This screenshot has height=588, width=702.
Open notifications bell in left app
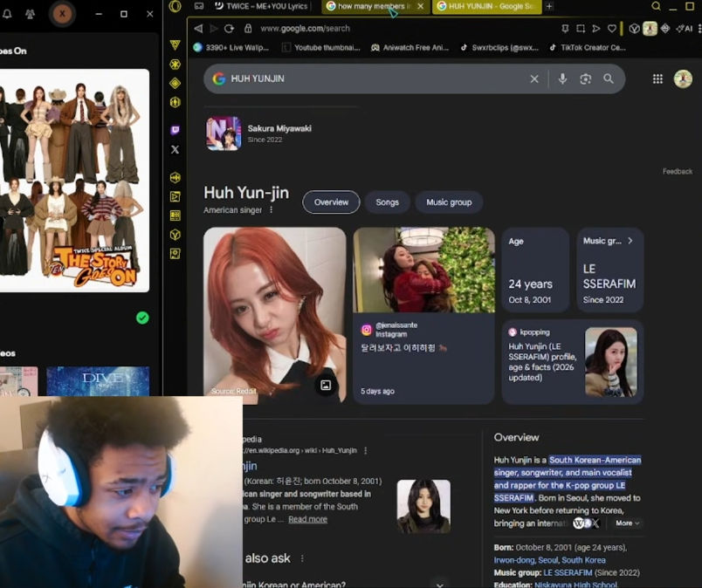(7, 14)
